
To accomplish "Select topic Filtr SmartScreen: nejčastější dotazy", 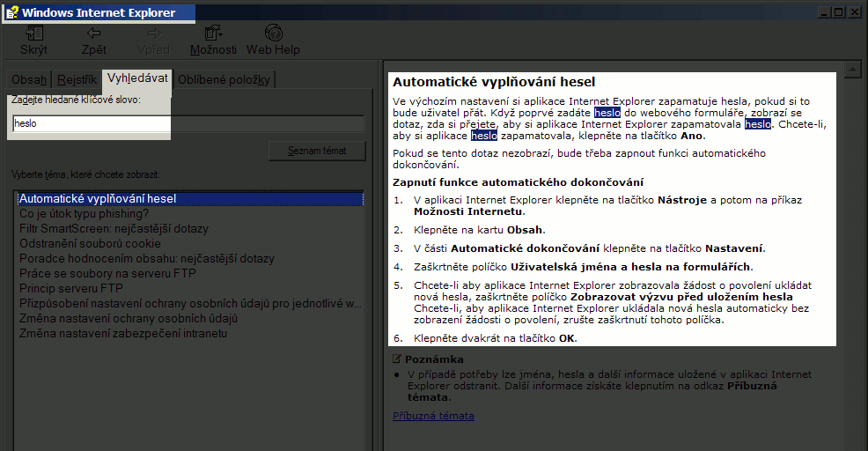I will tap(114, 228).
